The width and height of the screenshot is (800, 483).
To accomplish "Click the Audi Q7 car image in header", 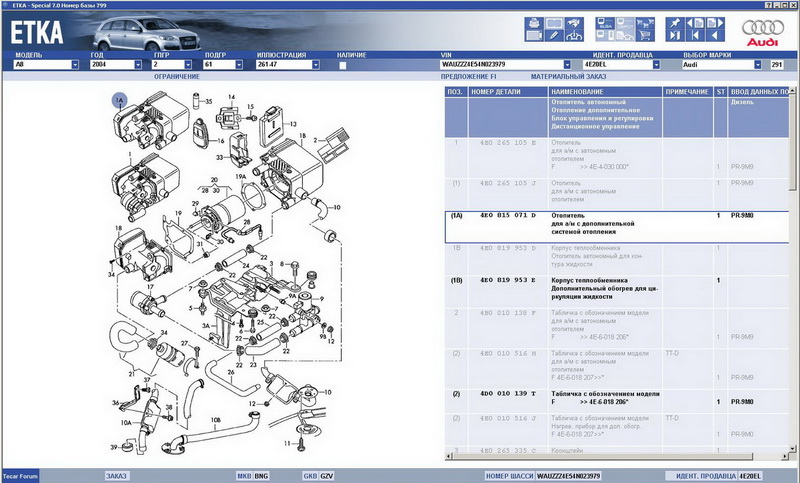I will pyautogui.click(x=147, y=34).
